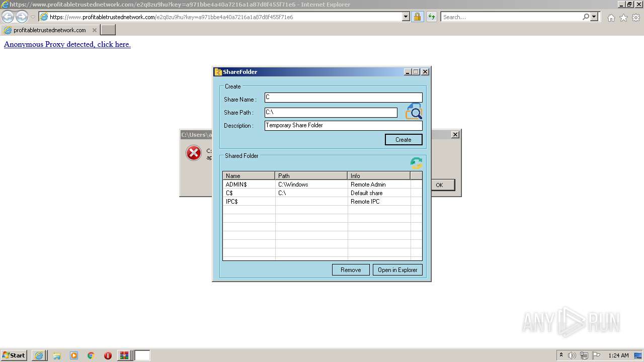Click the search magnifier icon
The width and height of the screenshot is (644, 362).
pyautogui.click(x=586, y=17)
